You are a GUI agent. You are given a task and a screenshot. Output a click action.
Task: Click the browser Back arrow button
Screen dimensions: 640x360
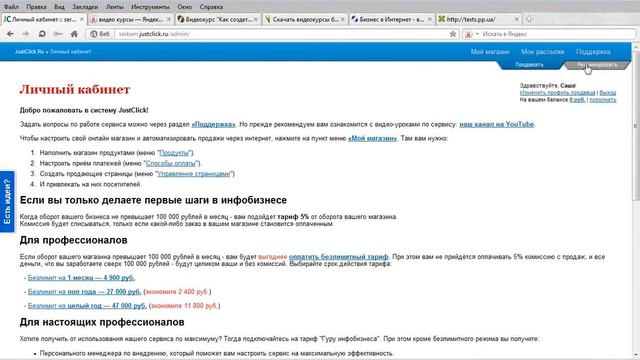(10, 34)
